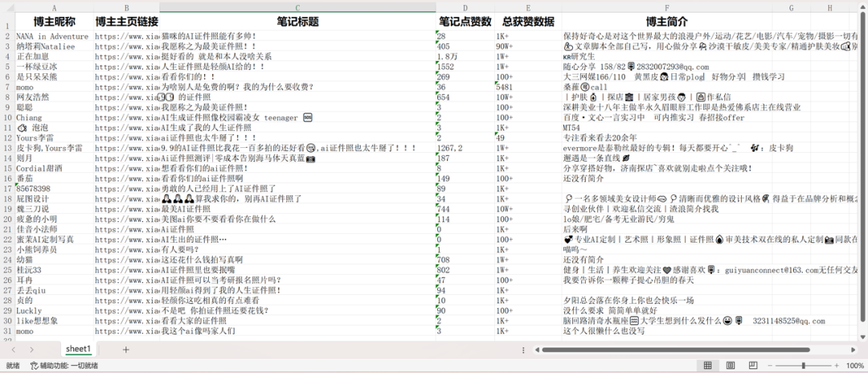Image resolution: width=868 pixels, height=373 pixels.
Task: Click the 100% zoom level
Action: coord(854,366)
